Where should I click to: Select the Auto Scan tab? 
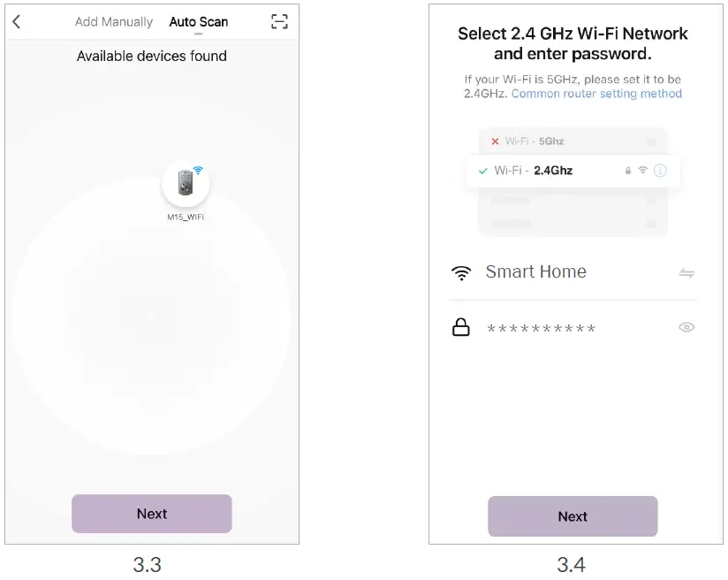199,22
